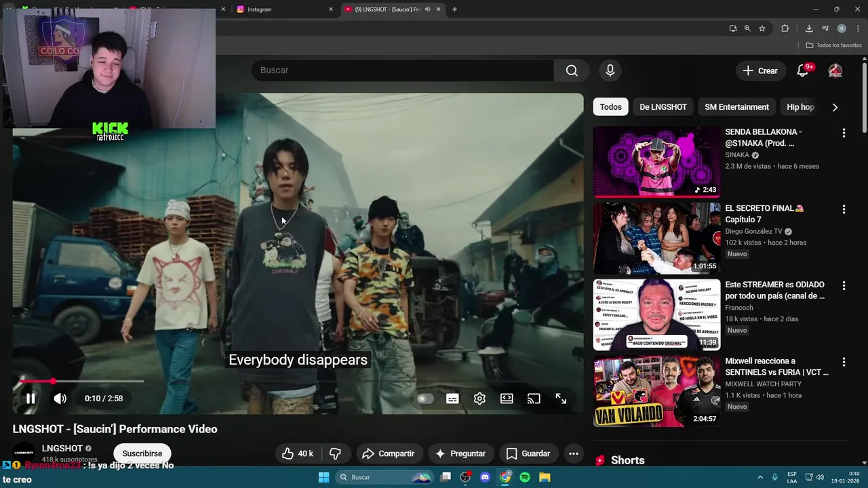Mute tab via speaker icon on LNGSHOT tab

click(x=427, y=9)
